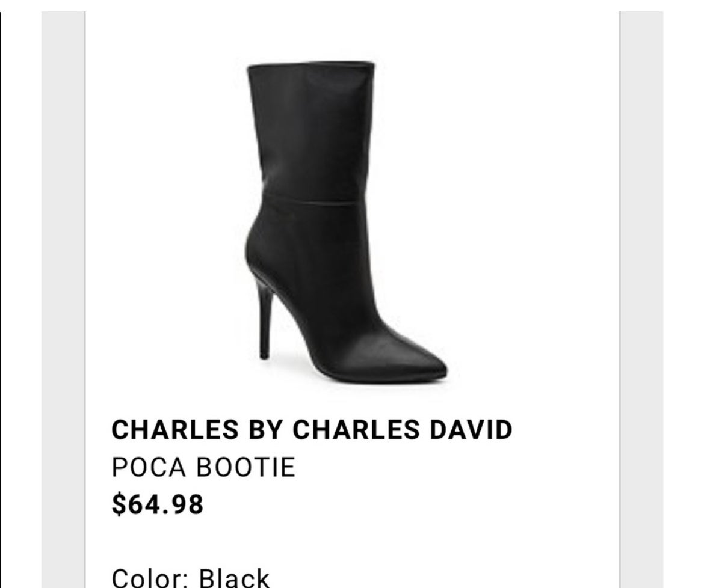Click the word BOOTIE in the product name
The height and width of the screenshot is (588, 704).
tap(246, 467)
